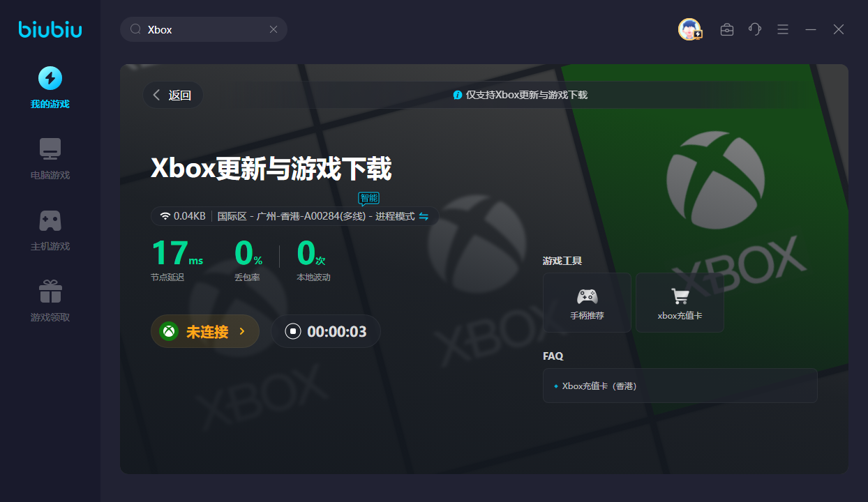Open customer service headset icon
This screenshot has width=868, height=502.
(755, 29)
